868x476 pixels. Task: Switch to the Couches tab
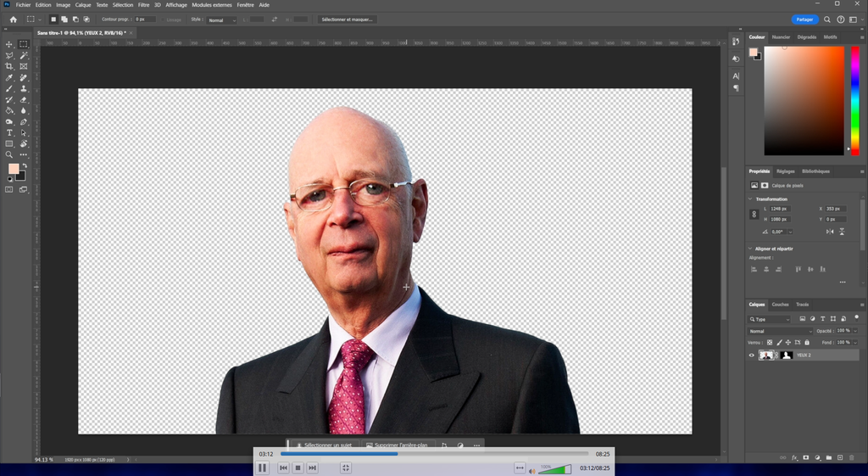tap(780, 305)
